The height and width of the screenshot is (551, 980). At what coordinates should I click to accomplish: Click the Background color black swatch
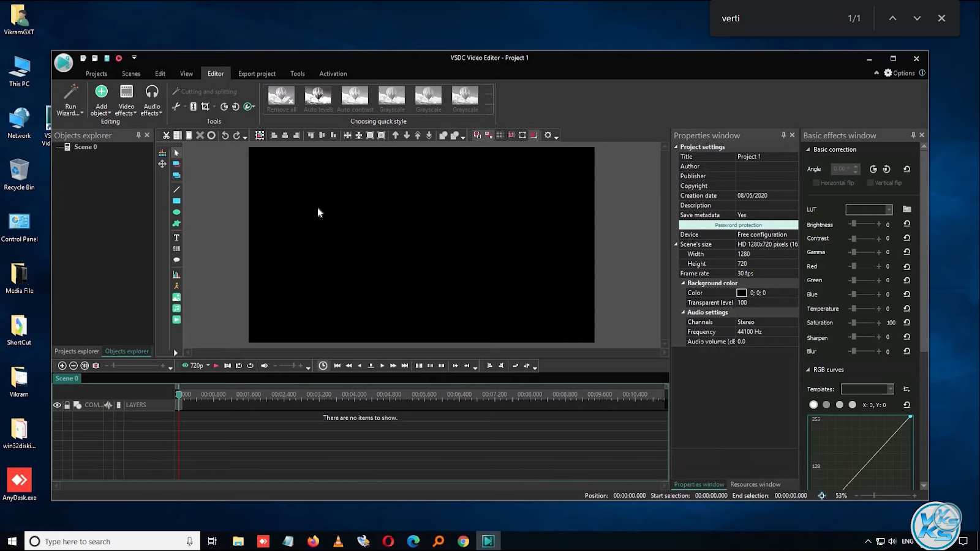click(x=742, y=293)
